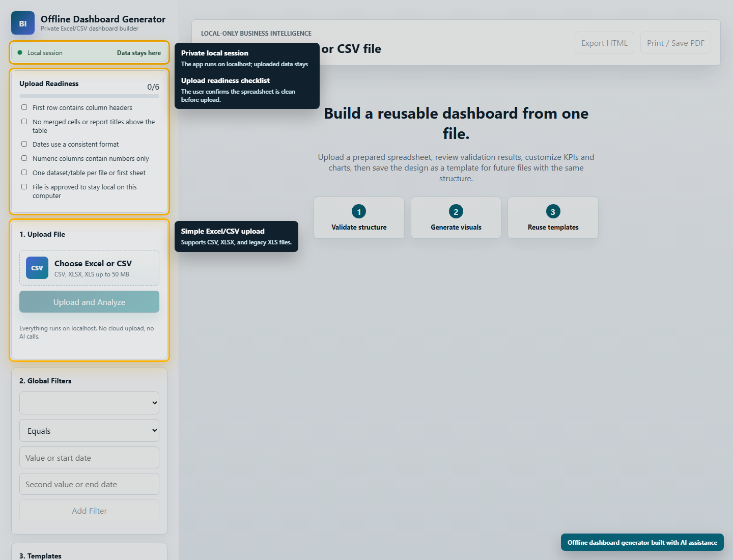Click the green local session status dot
The image size is (733, 560).
pos(20,52)
